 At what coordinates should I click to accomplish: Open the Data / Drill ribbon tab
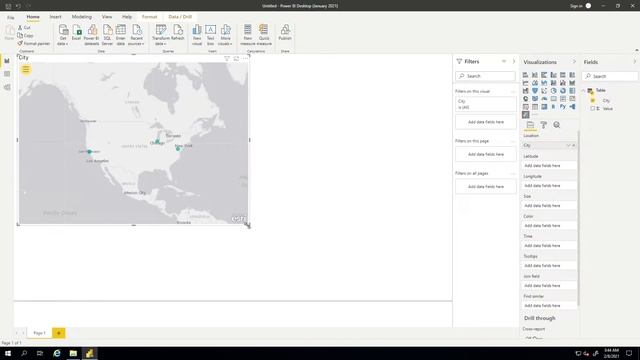click(180, 17)
